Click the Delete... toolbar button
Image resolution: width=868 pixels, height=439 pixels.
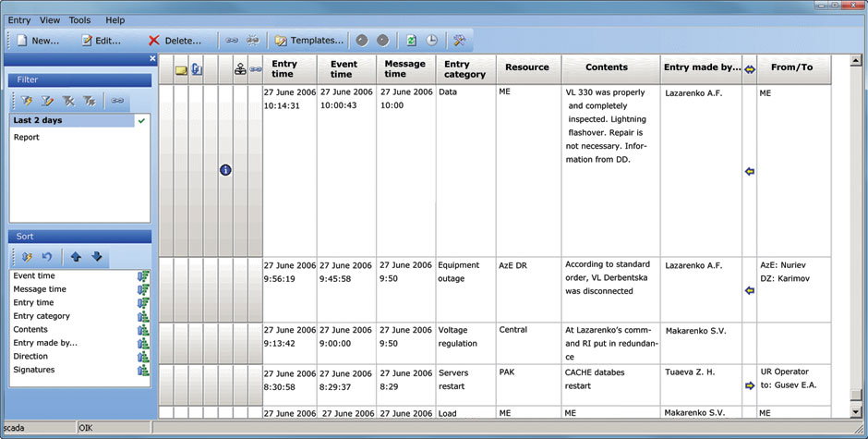click(x=175, y=41)
